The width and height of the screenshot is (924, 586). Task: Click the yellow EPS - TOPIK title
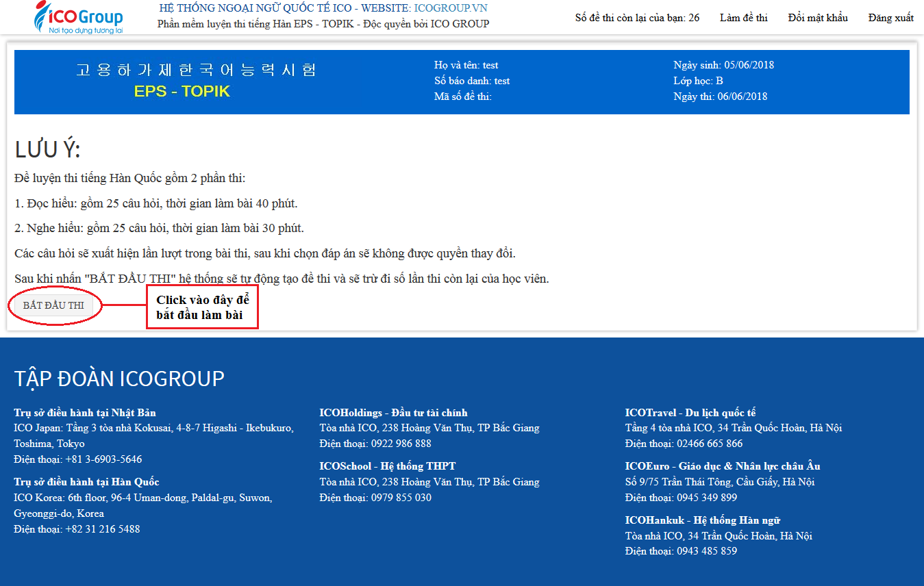tap(182, 92)
